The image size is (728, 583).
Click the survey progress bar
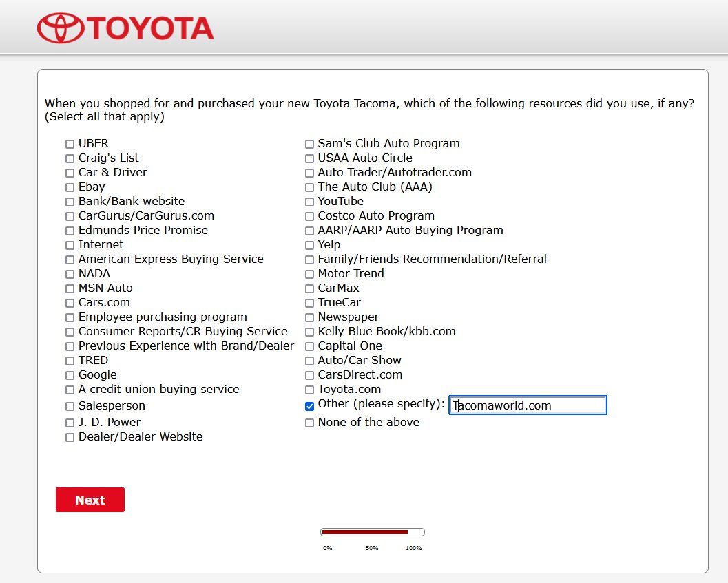point(373,532)
